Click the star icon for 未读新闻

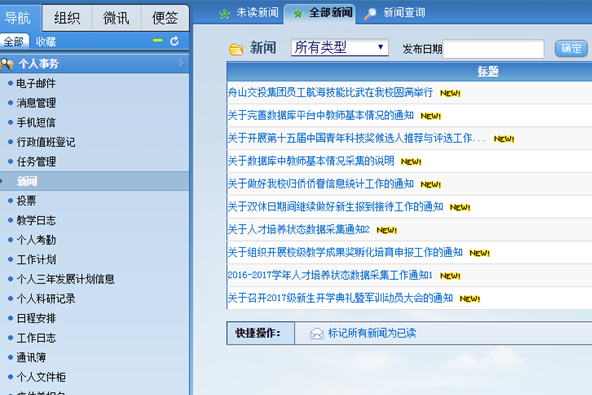click(x=225, y=14)
